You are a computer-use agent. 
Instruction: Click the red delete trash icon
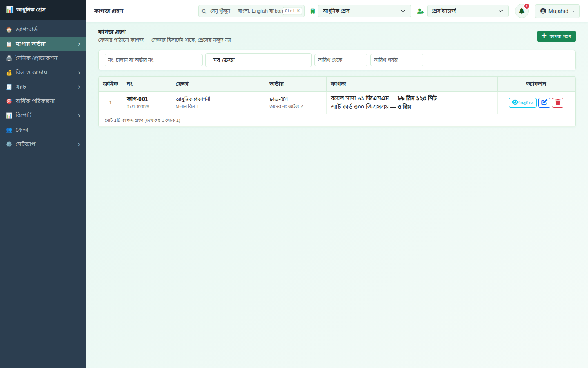click(x=558, y=103)
